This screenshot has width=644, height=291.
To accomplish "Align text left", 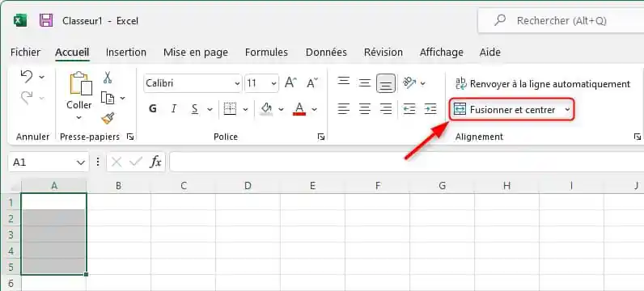I will (343, 109).
